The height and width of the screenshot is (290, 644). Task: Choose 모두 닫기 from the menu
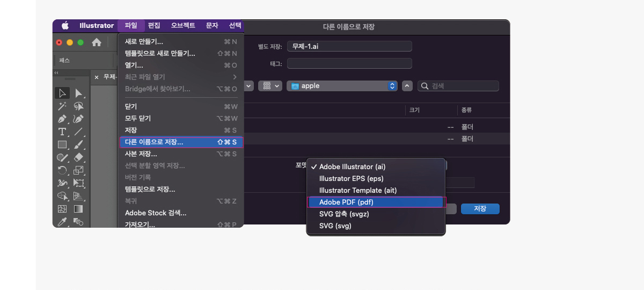[181, 118]
